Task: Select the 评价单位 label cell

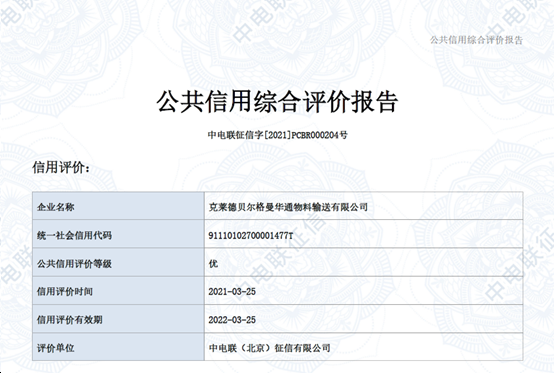Action: (x=118, y=347)
